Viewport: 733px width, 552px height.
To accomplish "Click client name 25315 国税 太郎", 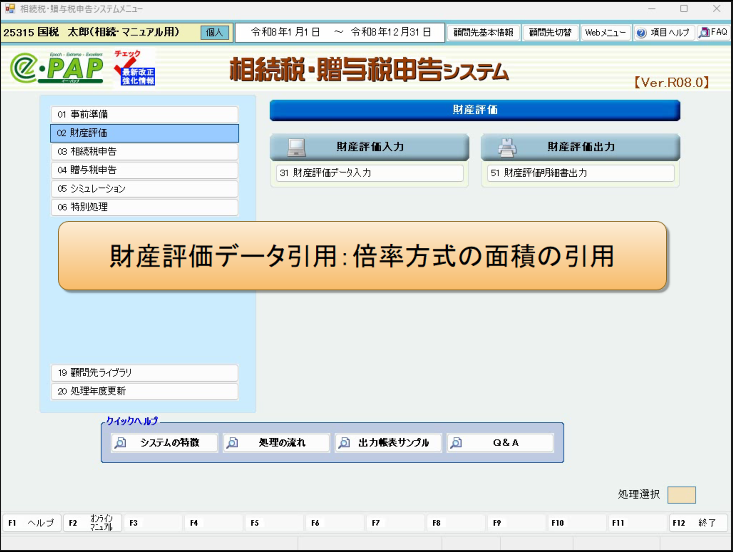I will coord(91,32).
